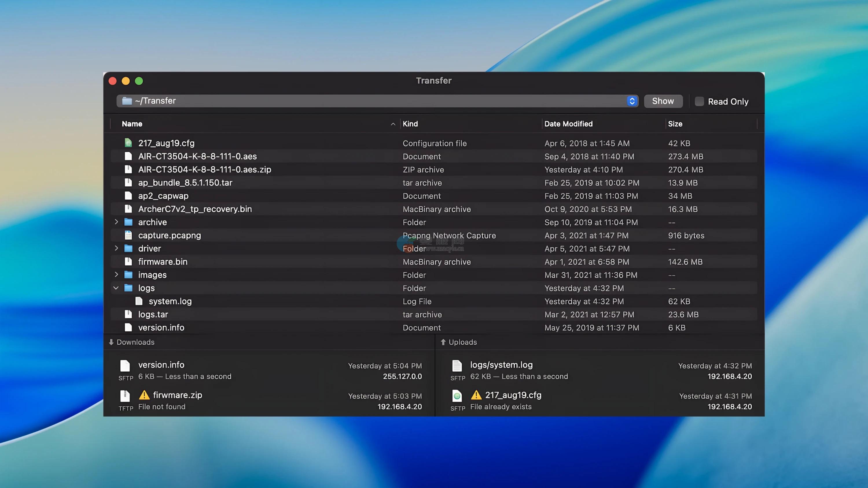Sort by the Date Modified column

[569, 124]
